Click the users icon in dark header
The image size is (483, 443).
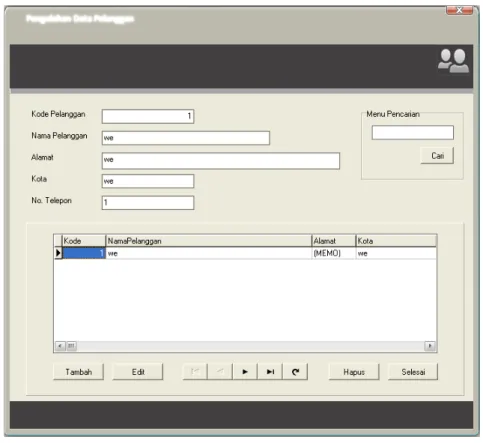coord(453,61)
